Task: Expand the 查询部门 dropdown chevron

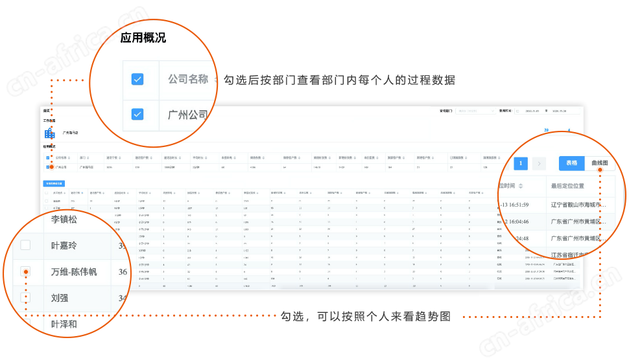Action: tap(493, 111)
